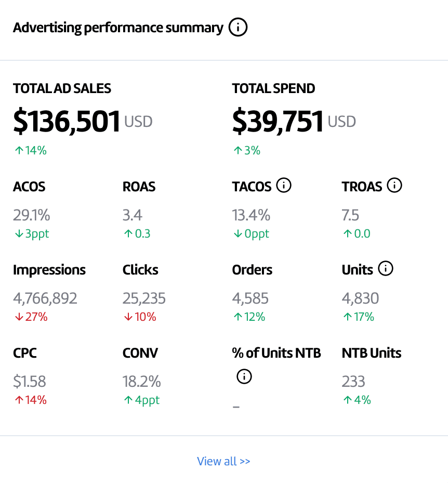
Task: Click the TOTAL AD SALES value $136,501
Action: click(x=67, y=121)
